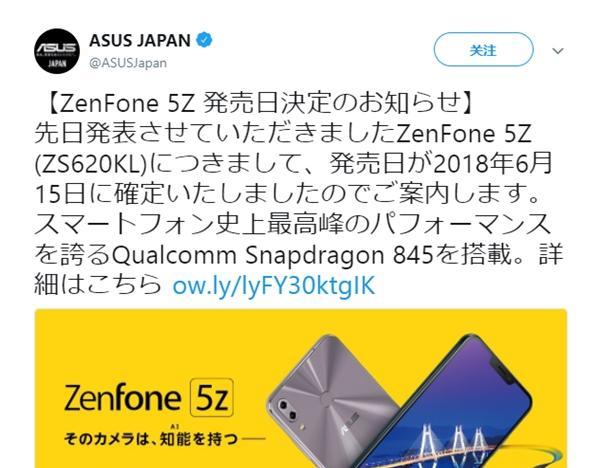Screen dimensions: 600x468
Task: Click the @ASUSJapan handle
Action: pos(128,63)
